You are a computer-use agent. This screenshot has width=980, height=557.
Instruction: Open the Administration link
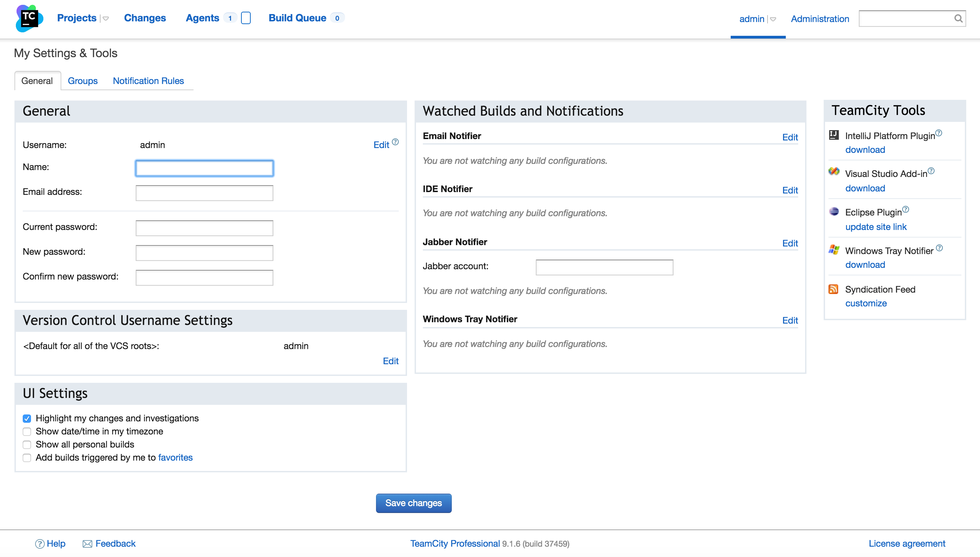(x=820, y=19)
